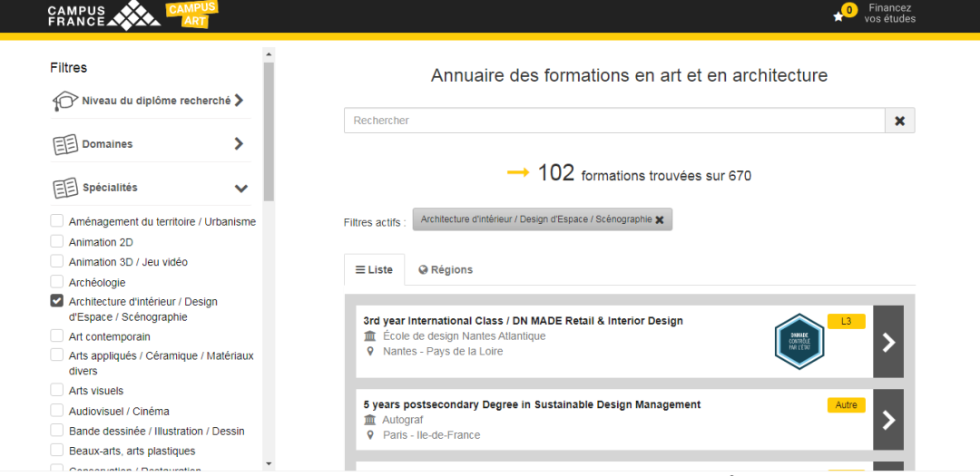Click the Autre level tag

point(847,404)
